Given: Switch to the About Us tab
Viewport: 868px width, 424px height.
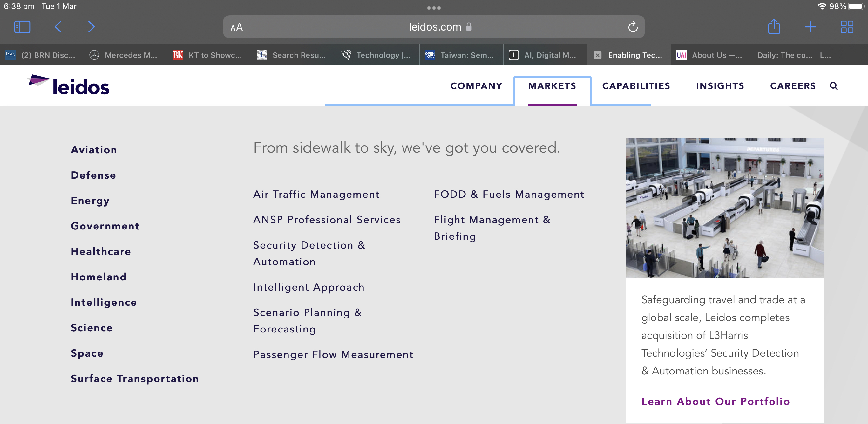Looking at the screenshot, I should coord(712,55).
